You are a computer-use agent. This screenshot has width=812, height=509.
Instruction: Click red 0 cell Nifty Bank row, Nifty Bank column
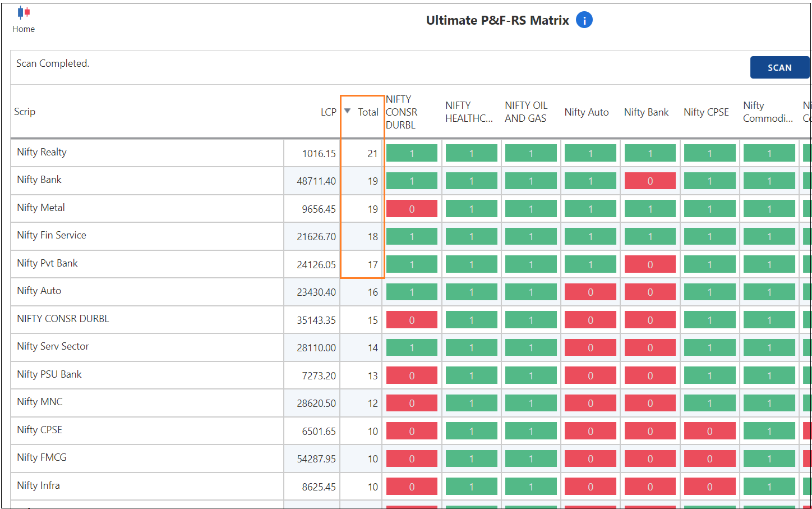click(650, 181)
